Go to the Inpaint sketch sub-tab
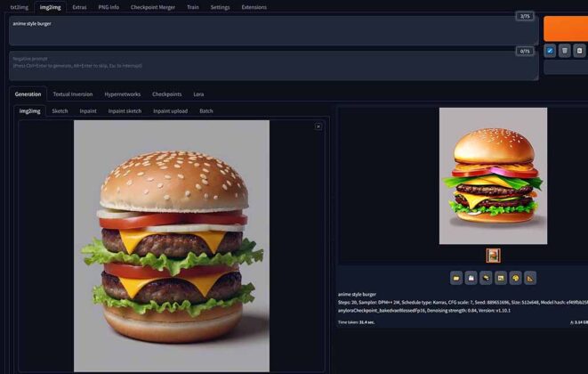Screen dimensions: 588x374 (x=125, y=111)
